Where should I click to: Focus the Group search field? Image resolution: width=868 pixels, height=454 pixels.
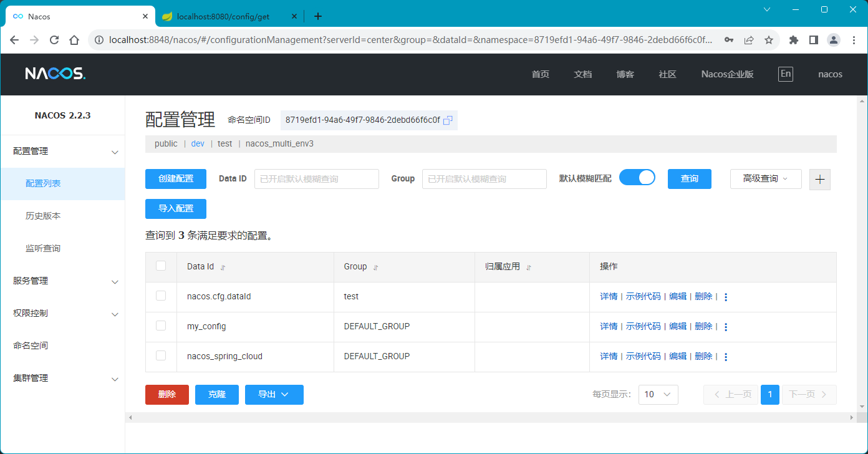point(485,179)
